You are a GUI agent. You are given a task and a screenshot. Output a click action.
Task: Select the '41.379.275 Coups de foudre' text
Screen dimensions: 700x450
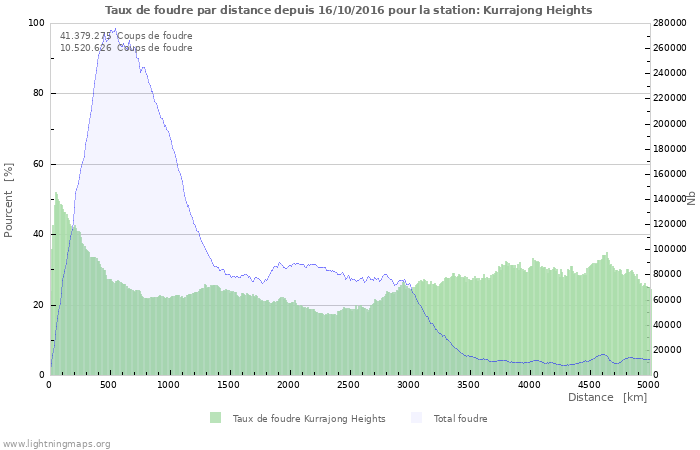click(126, 36)
